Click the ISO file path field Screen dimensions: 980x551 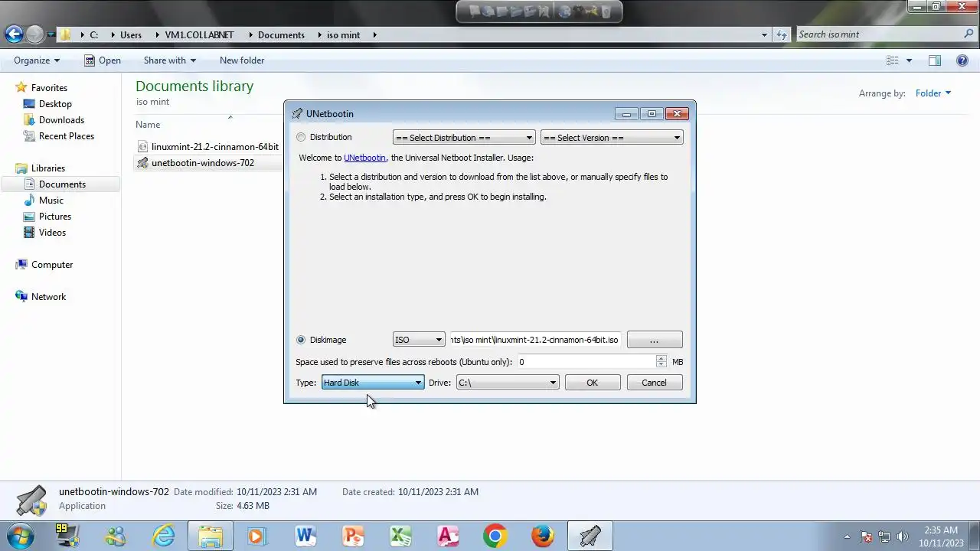pyautogui.click(x=535, y=340)
